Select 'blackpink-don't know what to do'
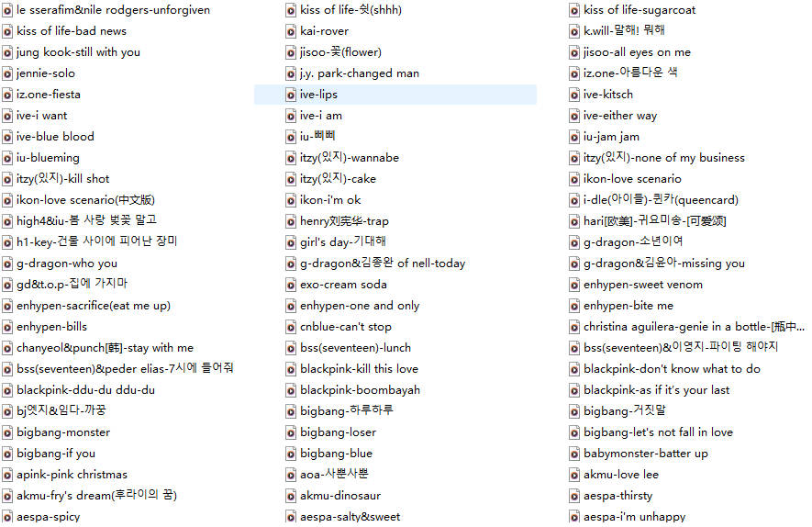 click(672, 369)
